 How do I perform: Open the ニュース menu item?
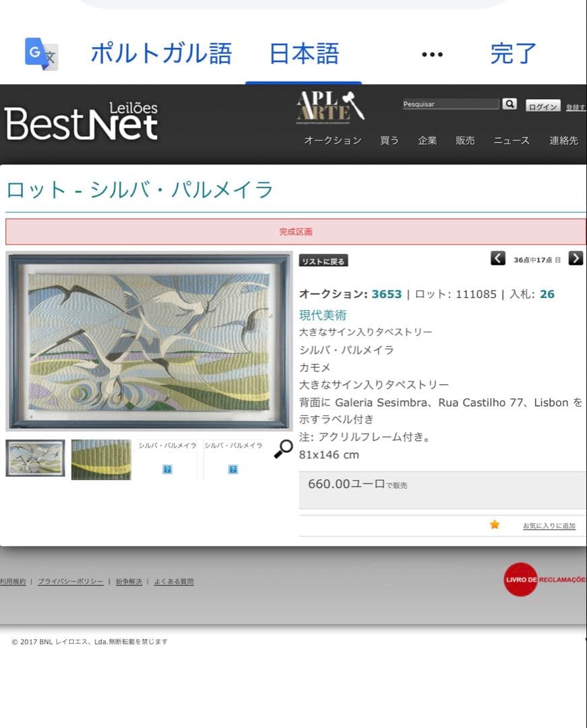(512, 140)
